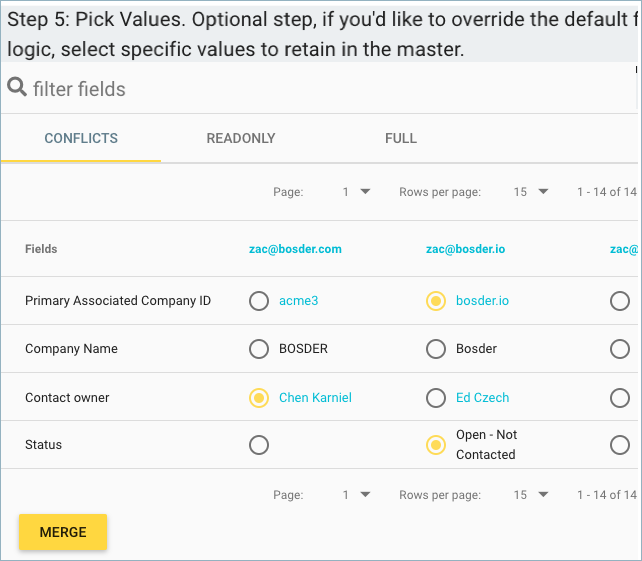Pick Ed Czech as Contact owner

click(436, 398)
